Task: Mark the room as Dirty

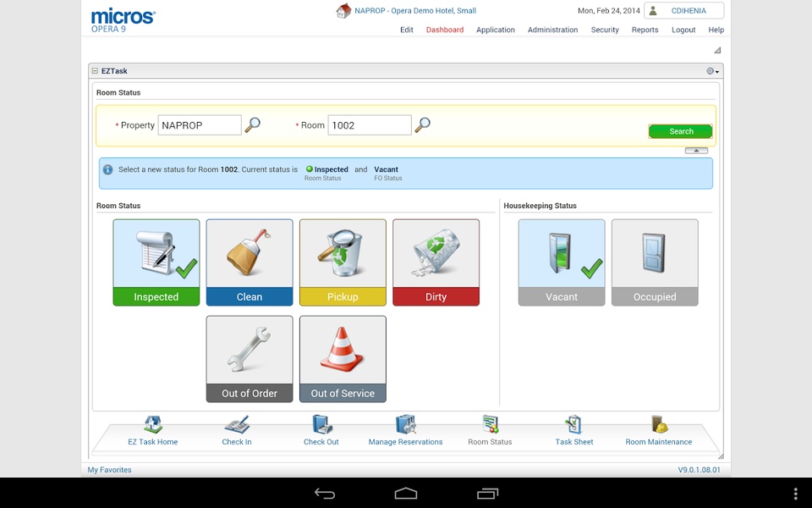Action: (436, 262)
